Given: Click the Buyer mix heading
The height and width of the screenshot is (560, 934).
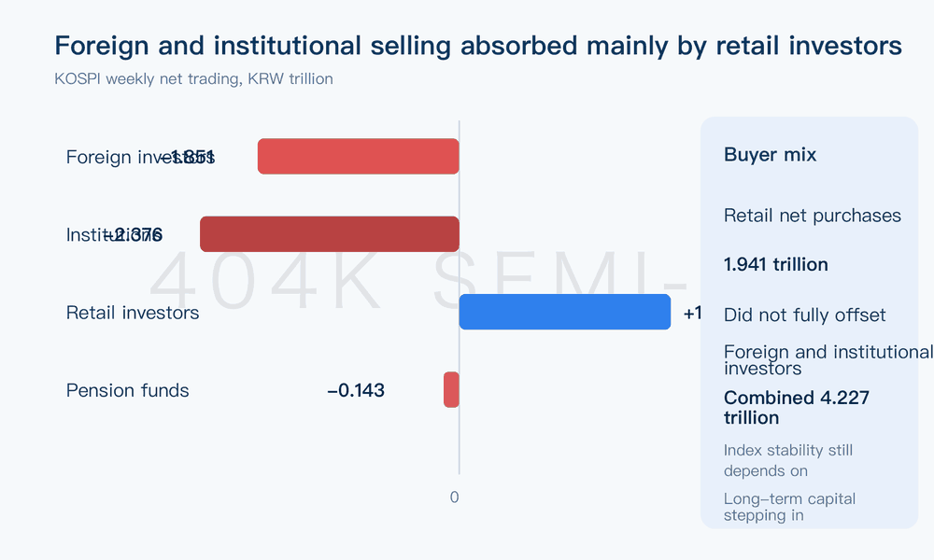Looking at the screenshot, I should (770, 155).
